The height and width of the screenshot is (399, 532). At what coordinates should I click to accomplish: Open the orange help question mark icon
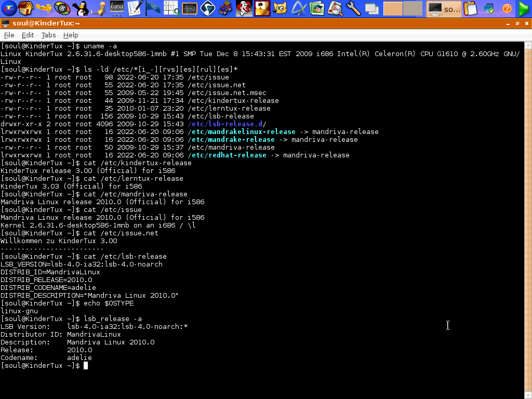pos(507,8)
